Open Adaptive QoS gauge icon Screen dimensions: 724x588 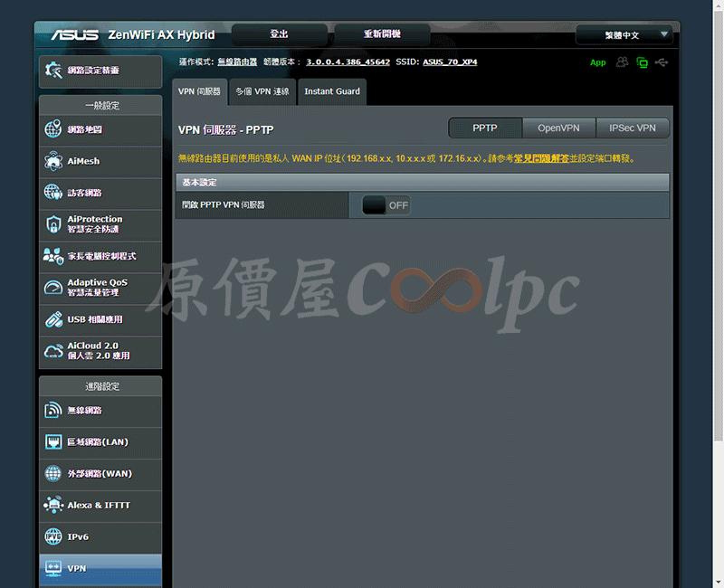[53, 288]
